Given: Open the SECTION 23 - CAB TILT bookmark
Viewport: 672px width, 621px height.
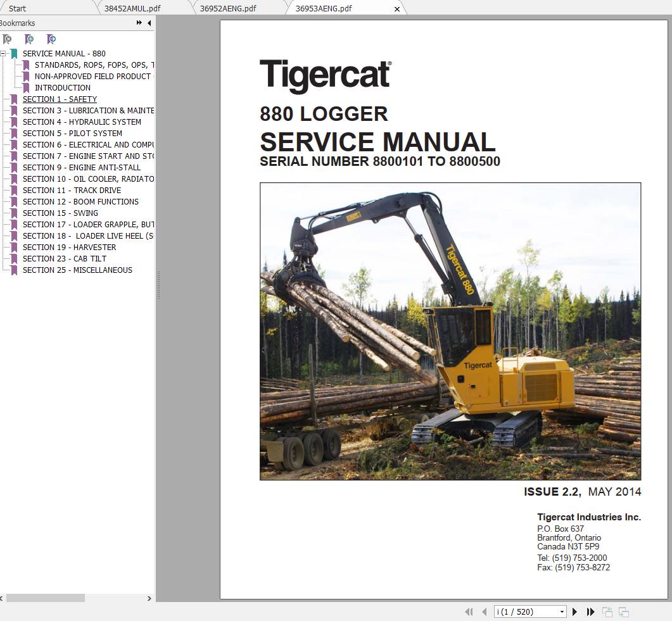Looking at the screenshot, I should pos(64,258).
